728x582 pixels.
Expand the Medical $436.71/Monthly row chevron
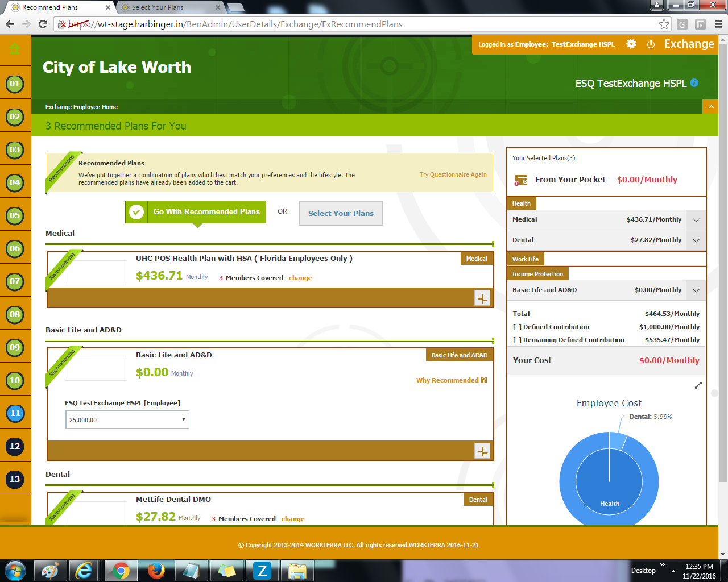pos(696,220)
